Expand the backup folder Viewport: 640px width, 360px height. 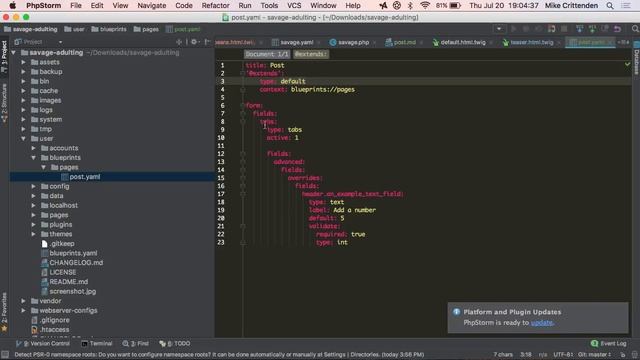24,72
